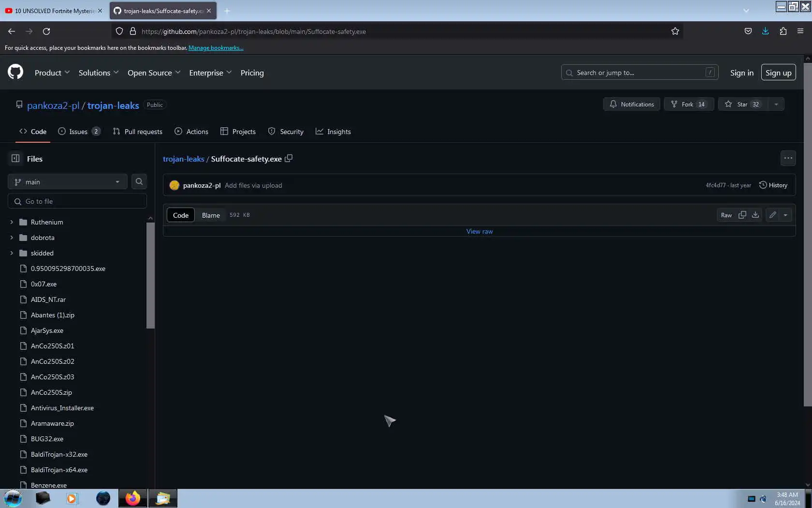Viewport: 812px width, 508px height.
Task: Edit file pencil icon
Action: point(773,215)
